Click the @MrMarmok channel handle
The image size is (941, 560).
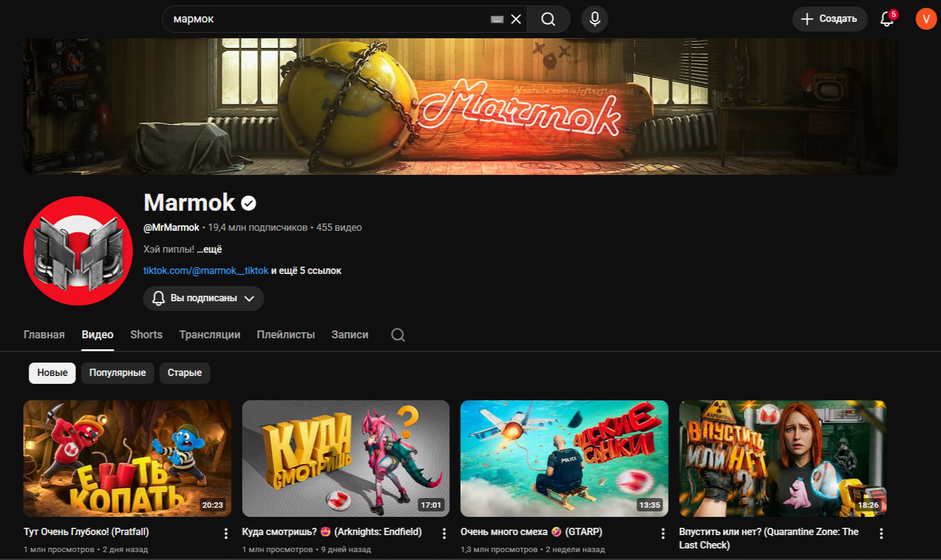click(x=171, y=227)
